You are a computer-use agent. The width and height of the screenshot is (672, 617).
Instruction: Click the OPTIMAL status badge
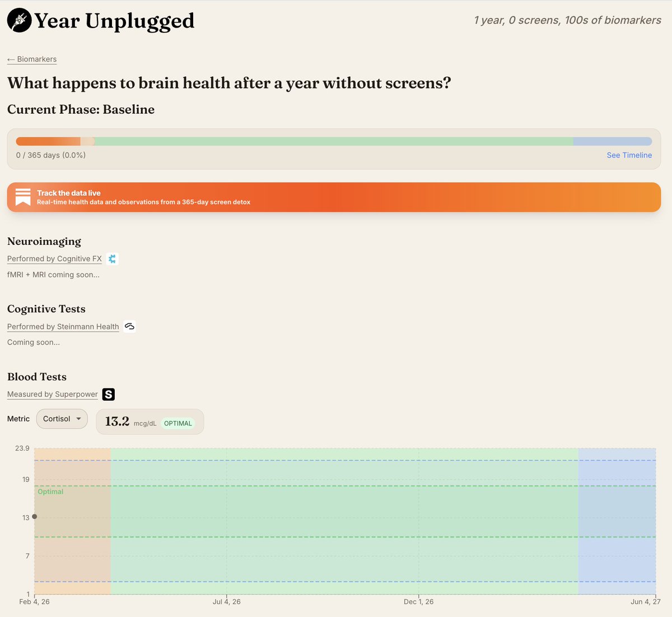178,424
